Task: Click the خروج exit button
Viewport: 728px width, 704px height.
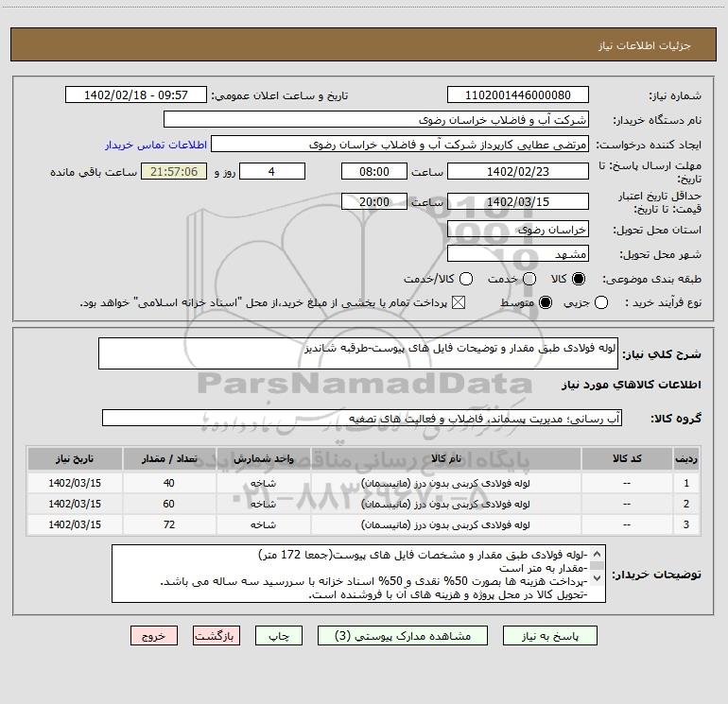Action: click(x=154, y=636)
